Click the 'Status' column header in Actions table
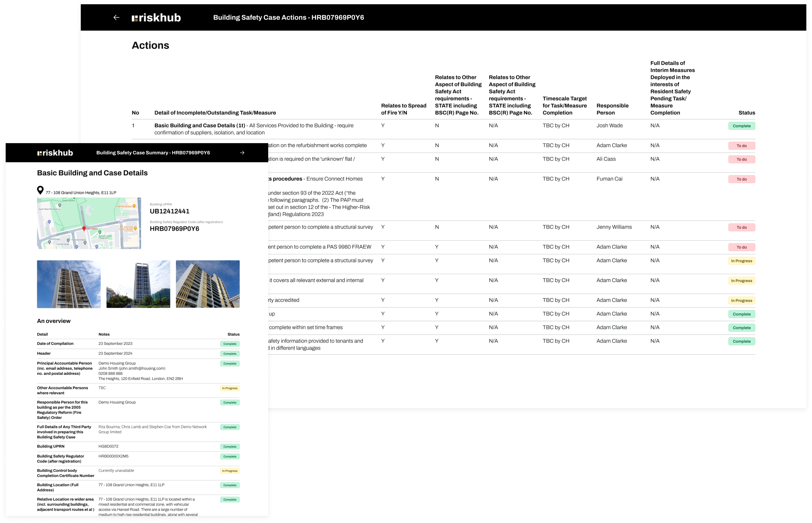812x523 pixels. [x=747, y=113]
